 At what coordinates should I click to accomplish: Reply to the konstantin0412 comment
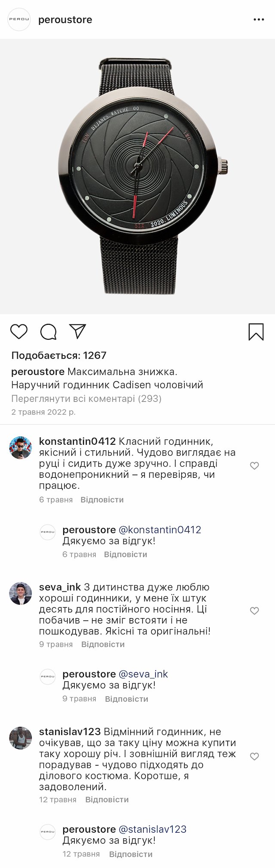pyautogui.click(x=102, y=500)
